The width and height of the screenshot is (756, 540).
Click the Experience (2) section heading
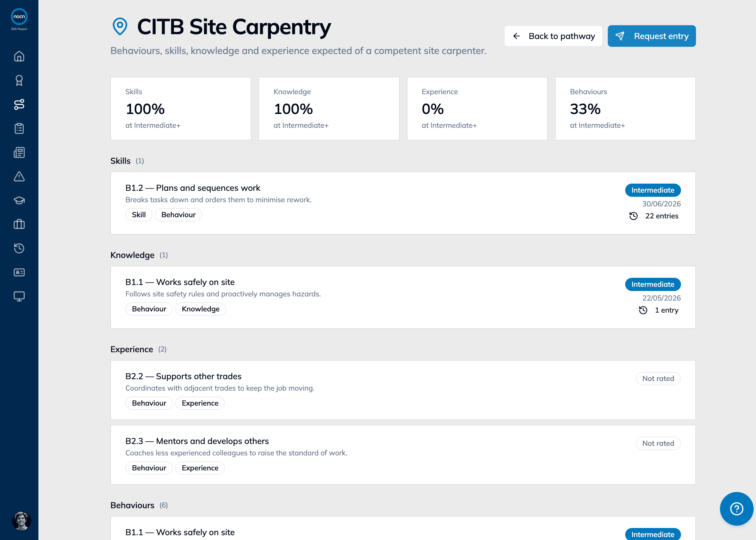138,349
